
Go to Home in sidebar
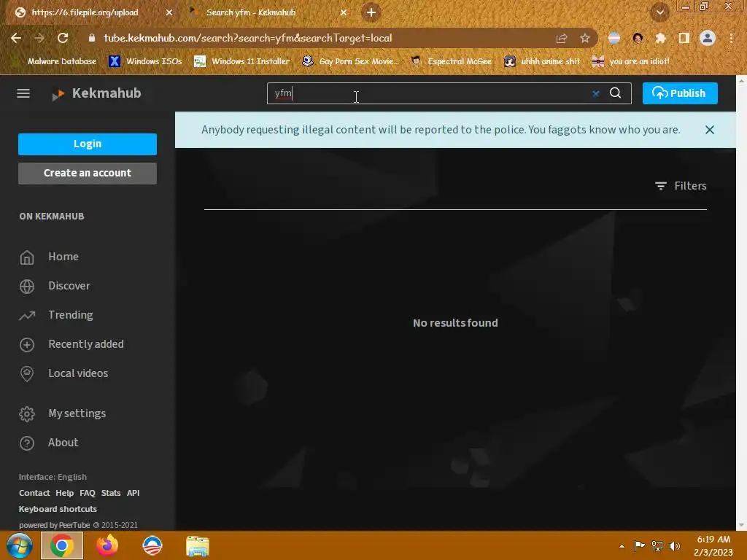63,257
